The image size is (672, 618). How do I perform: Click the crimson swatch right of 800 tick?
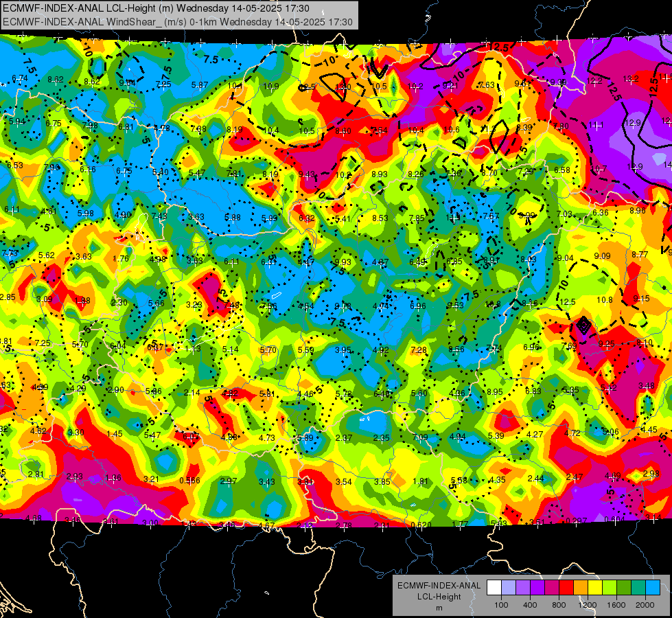552,588
